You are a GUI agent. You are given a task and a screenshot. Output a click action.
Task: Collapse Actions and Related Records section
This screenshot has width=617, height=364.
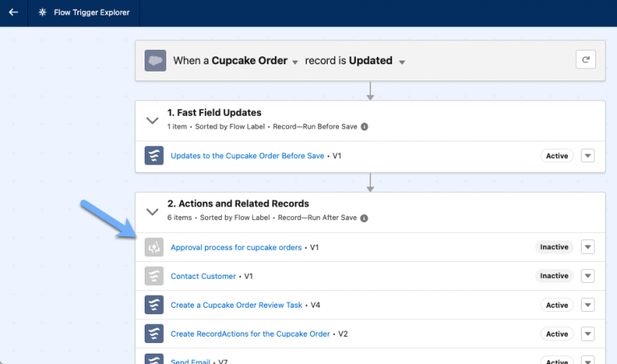[152, 211]
